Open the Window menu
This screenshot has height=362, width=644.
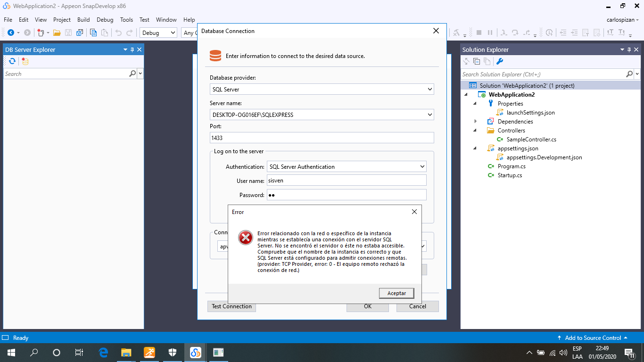[x=166, y=20]
